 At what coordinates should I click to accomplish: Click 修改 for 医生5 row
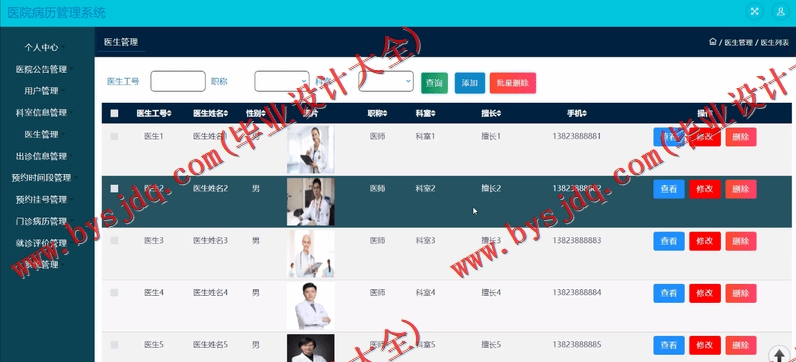[x=705, y=345]
